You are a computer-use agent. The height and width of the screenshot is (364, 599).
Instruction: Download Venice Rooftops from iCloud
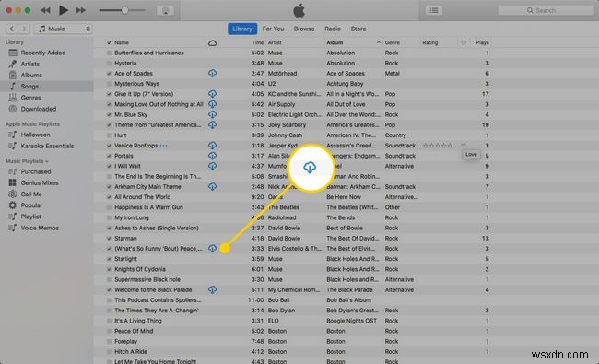coord(212,146)
